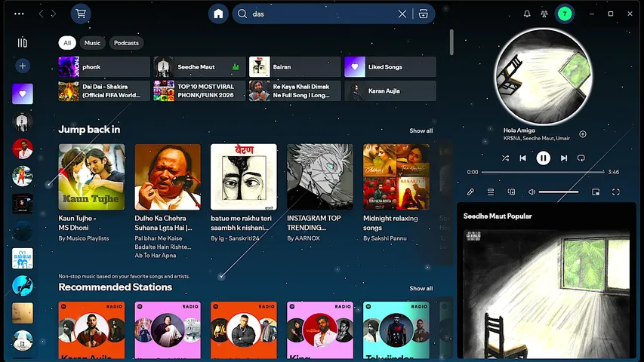Click By Musico Playlists text
Screen dimensions: 644x362
click(83, 238)
